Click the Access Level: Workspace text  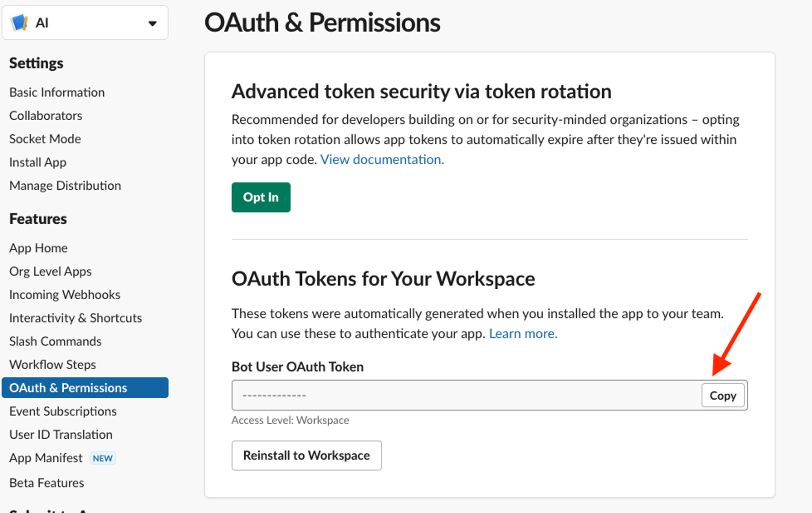290,420
